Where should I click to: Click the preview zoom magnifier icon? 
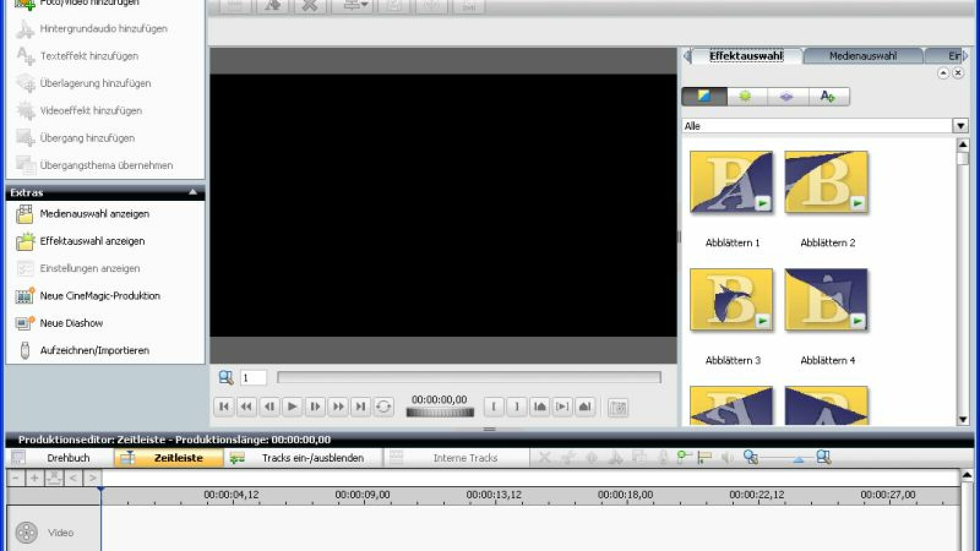[x=226, y=378]
